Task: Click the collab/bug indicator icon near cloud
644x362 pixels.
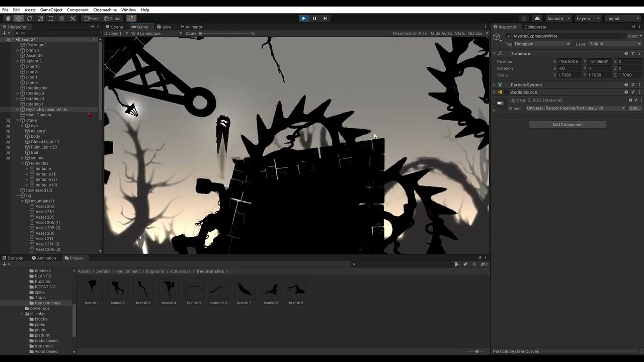Action: point(524,19)
